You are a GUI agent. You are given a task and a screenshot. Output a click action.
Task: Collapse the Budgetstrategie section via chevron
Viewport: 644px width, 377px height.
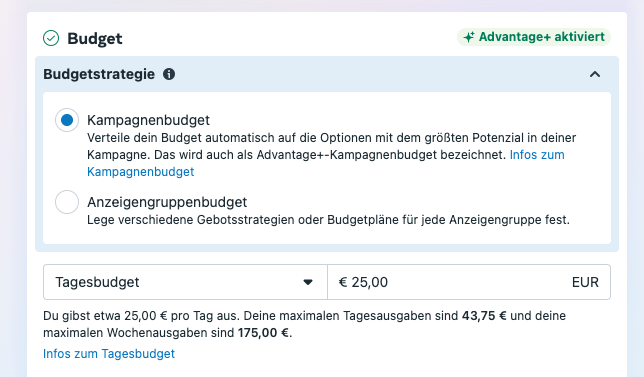595,74
